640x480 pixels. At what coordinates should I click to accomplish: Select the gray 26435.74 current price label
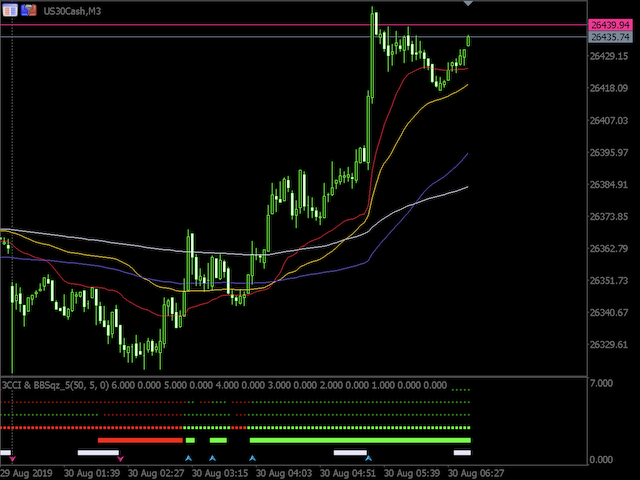609,38
